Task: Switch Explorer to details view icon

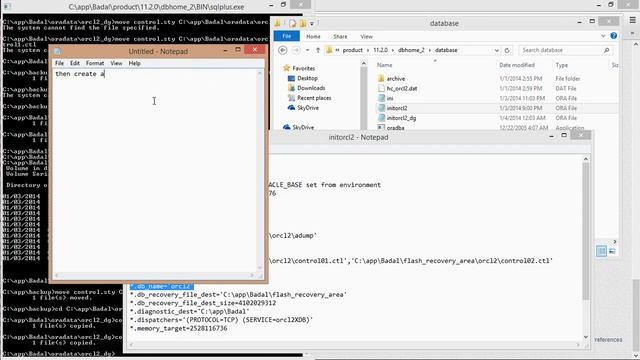Action: 601,251
